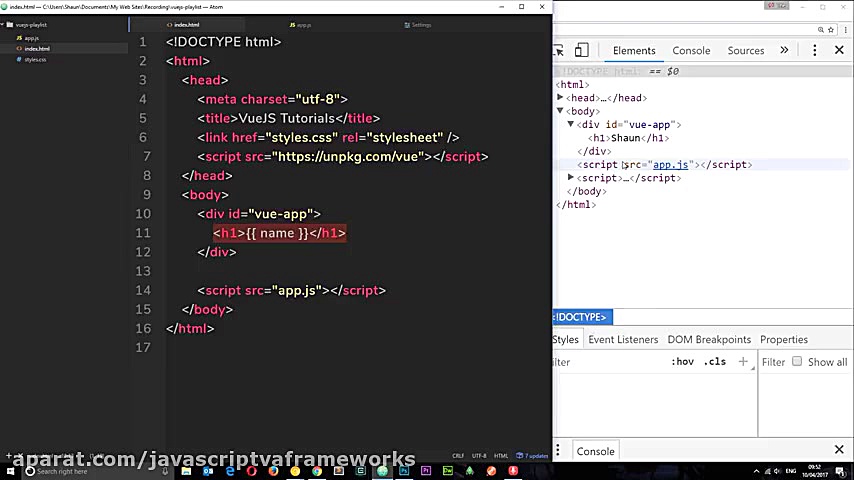This screenshot has height=480, width=854.
Task: Launch Opera browser from the taskbar
Action: point(252,471)
